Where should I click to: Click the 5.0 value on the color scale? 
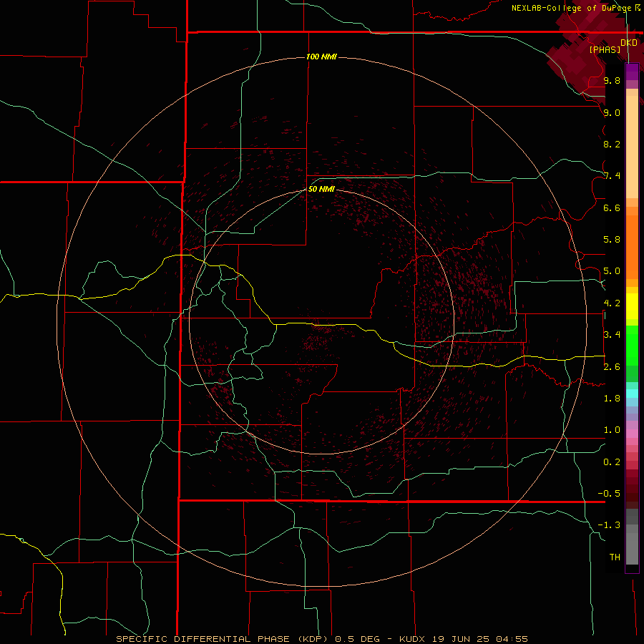point(612,271)
